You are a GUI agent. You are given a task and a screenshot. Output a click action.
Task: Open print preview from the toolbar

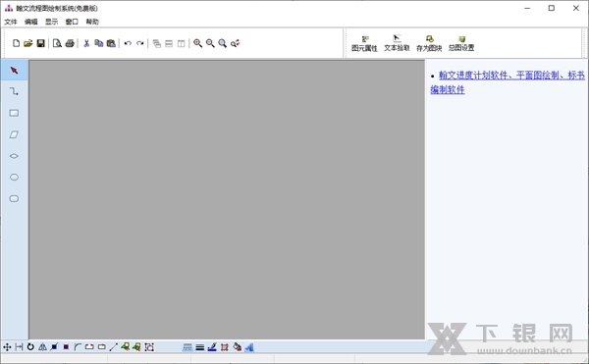pos(57,43)
